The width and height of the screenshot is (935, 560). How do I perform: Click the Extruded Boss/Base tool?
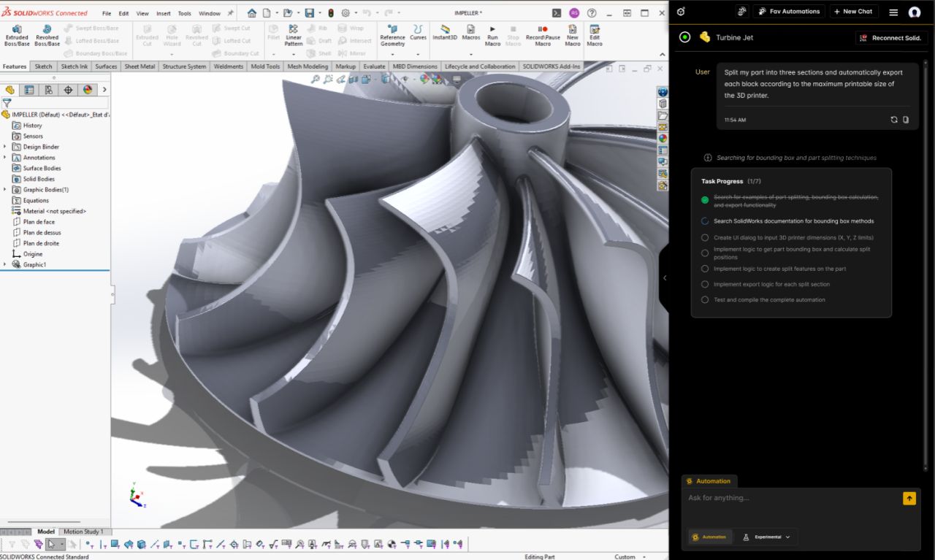click(x=17, y=35)
